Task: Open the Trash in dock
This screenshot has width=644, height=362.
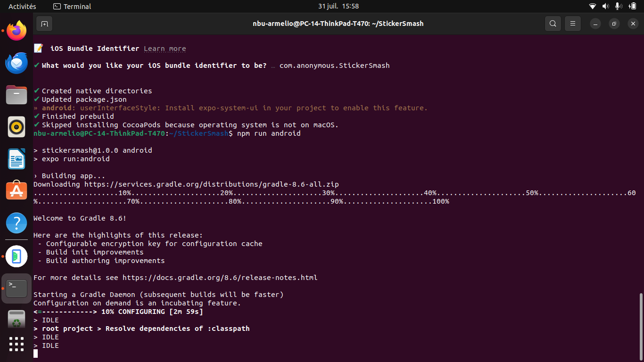Action: pyautogui.click(x=17, y=321)
